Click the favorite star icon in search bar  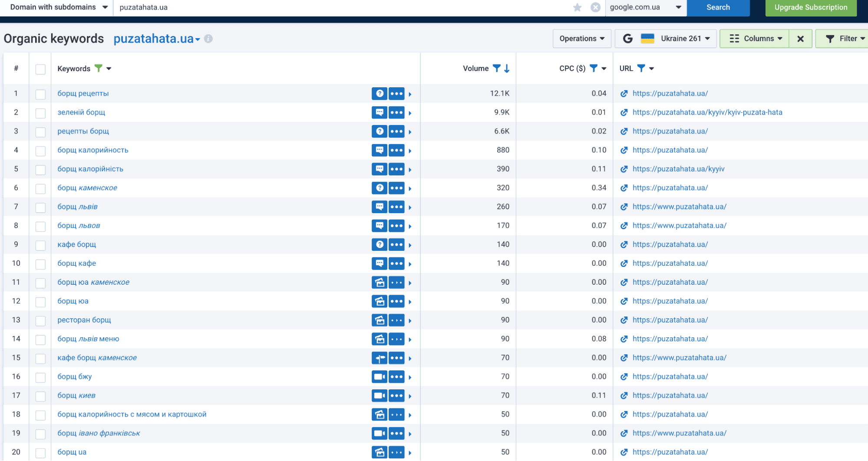[577, 7]
